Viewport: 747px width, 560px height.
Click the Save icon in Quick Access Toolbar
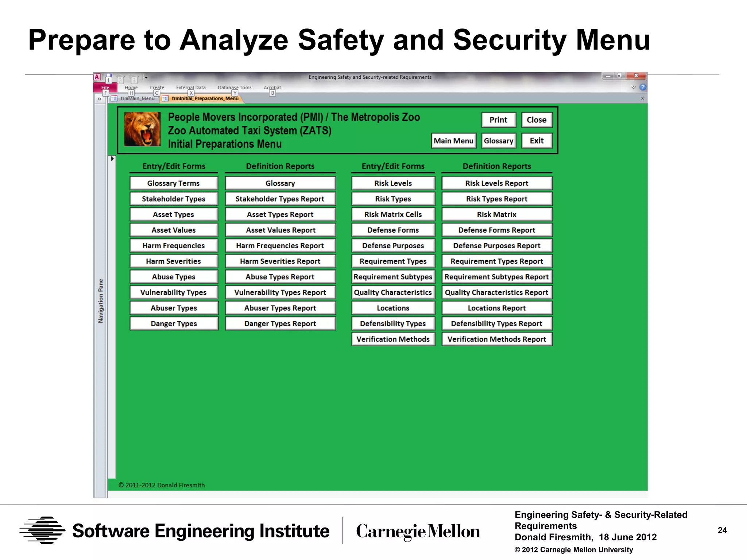(x=108, y=77)
